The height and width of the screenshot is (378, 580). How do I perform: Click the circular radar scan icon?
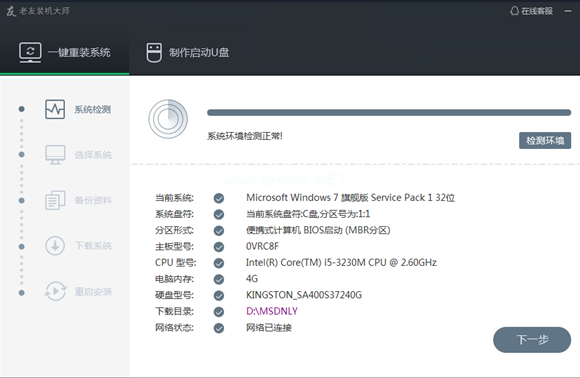coord(168,119)
